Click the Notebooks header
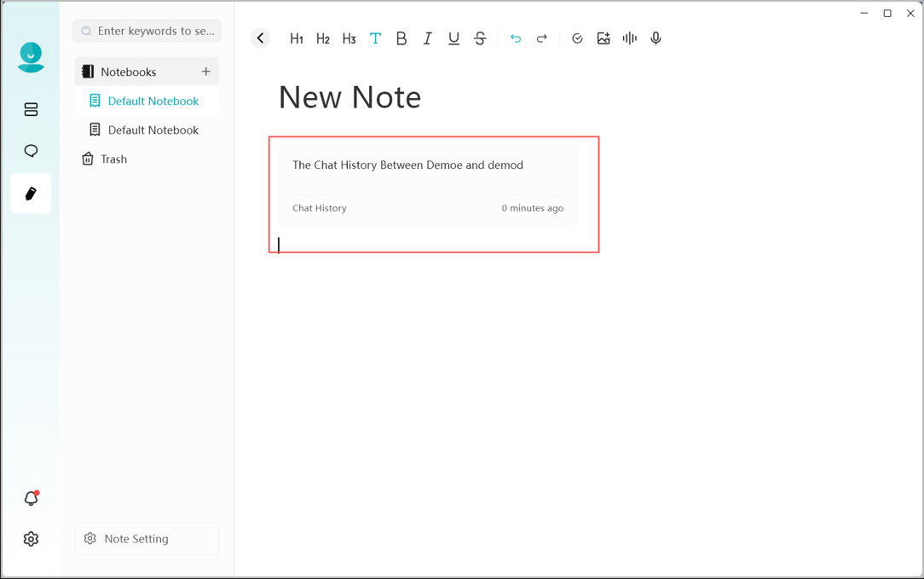 click(147, 72)
